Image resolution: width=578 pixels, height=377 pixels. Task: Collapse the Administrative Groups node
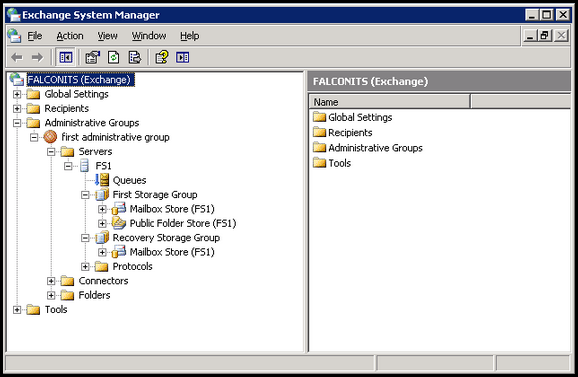[17, 123]
